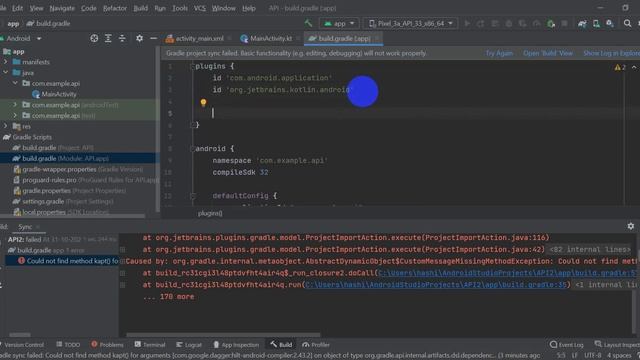
Task: Click the '4 spaces' indent status entry
Action: point(620,356)
